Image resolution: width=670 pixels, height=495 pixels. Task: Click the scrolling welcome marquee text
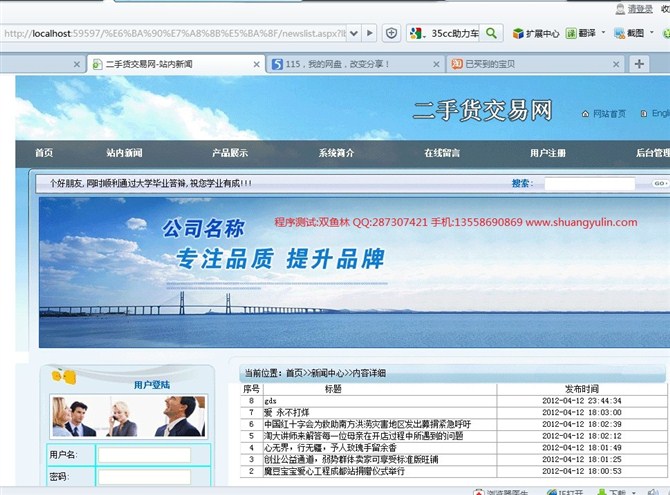click(150, 184)
